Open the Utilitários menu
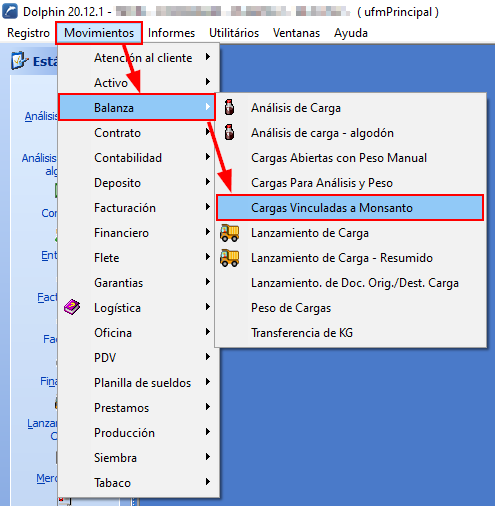This screenshot has height=506, width=495. point(234,33)
